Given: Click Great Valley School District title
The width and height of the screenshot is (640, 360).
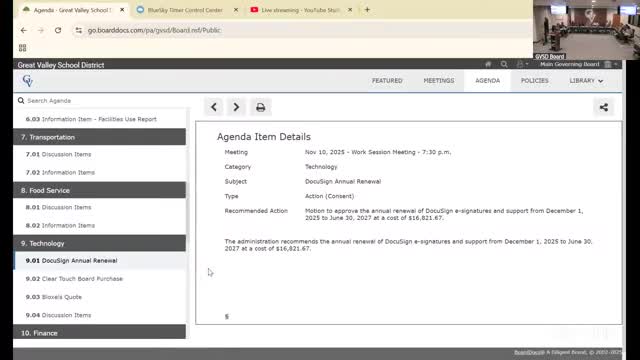Looking at the screenshot, I should coord(61,65).
